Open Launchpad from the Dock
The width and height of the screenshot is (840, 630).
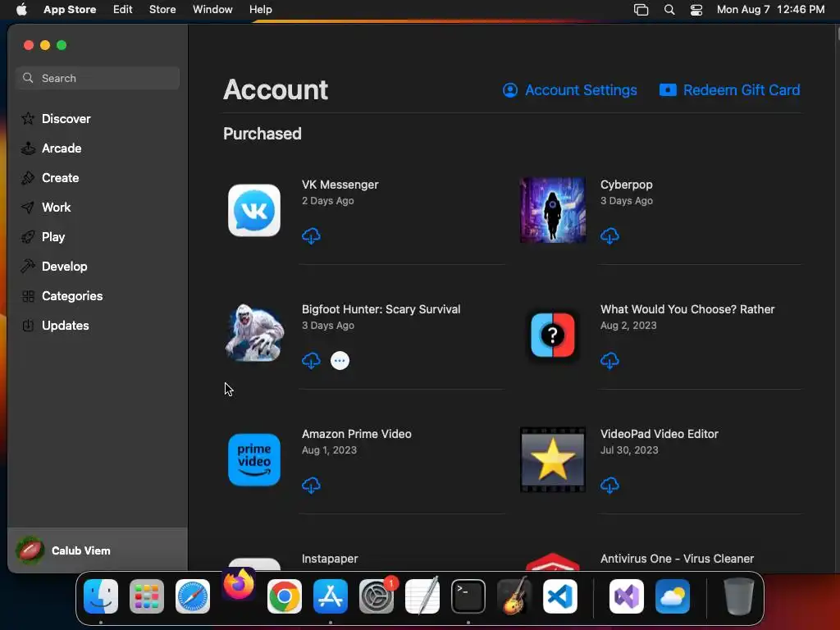(147, 596)
